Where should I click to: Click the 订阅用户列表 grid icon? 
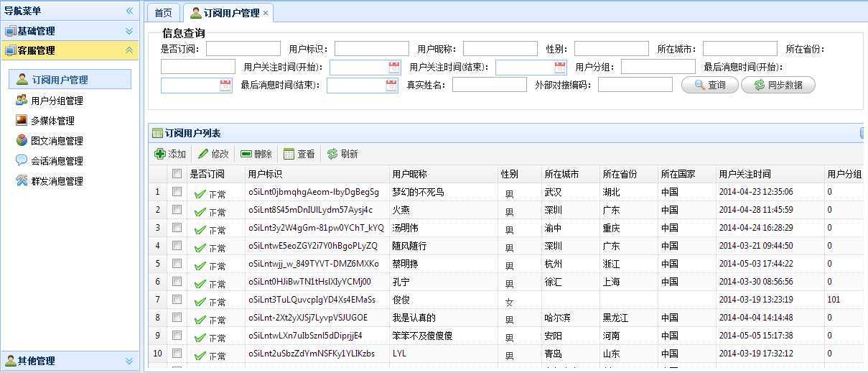[157, 133]
